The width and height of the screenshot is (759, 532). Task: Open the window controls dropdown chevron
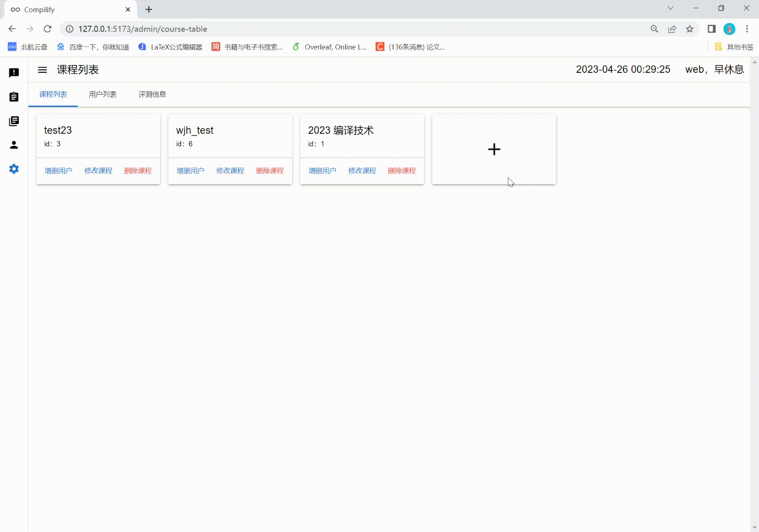pyautogui.click(x=670, y=8)
